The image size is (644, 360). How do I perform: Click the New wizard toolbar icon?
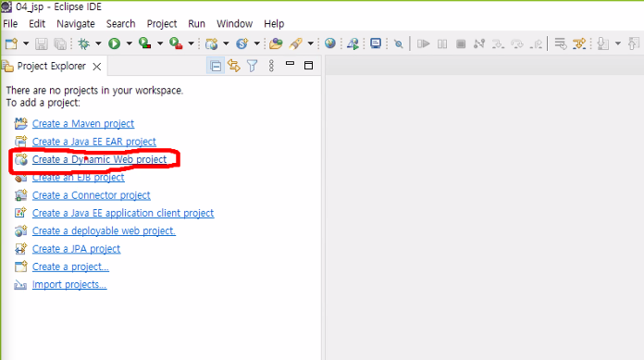pos(11,43)
